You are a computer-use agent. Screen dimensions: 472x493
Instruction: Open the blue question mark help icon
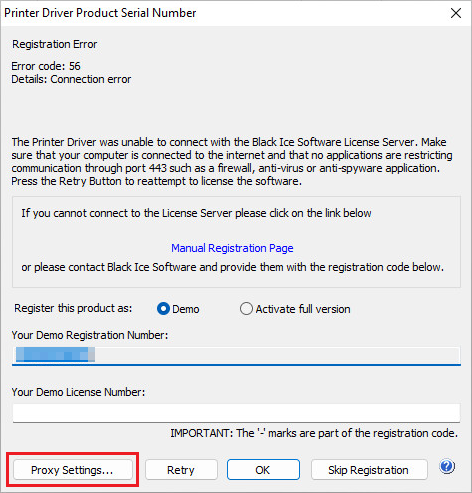pos(447,467)
